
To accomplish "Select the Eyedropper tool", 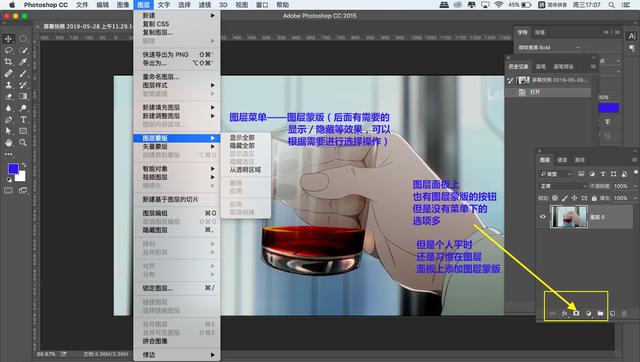I will [x=23, y=62].
